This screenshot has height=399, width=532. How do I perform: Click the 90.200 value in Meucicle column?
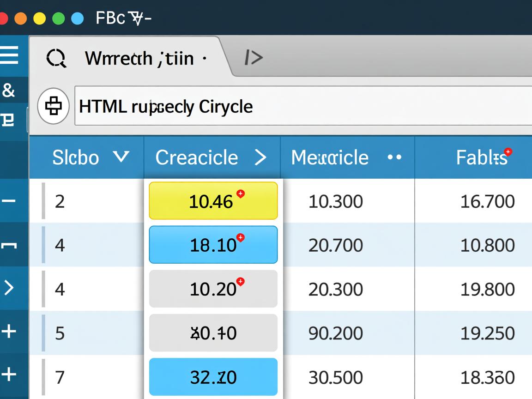(x=335, y=333)
